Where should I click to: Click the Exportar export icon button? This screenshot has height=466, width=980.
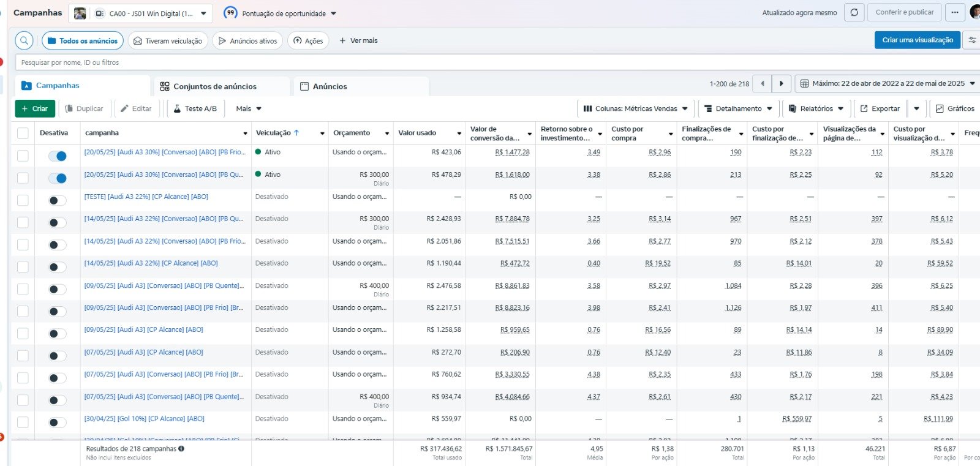(x=880, y=108)
